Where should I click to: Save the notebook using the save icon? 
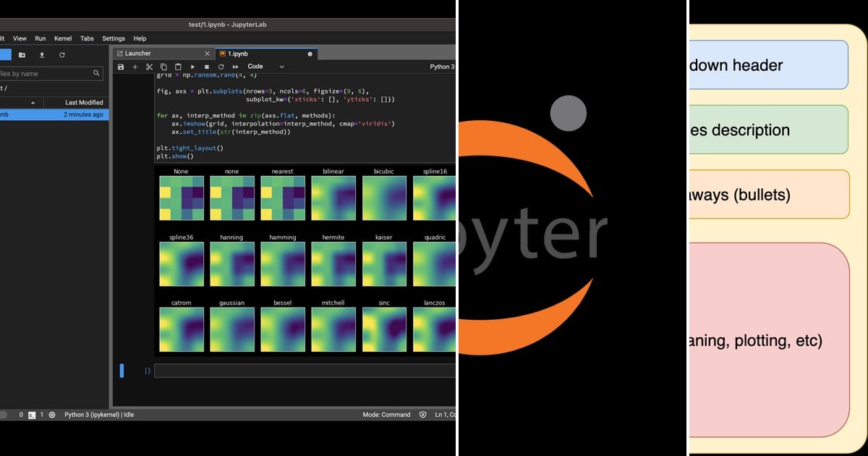point(120,67)
